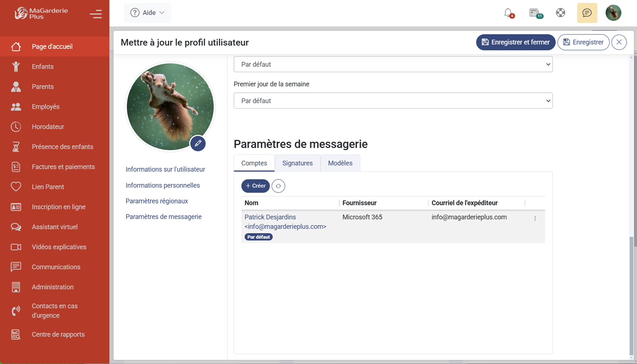Open Patrick Desjardins account link

[285, 222]
